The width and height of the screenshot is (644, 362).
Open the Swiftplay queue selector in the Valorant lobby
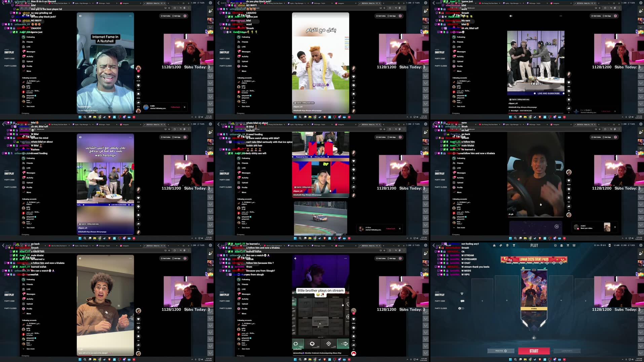[x=440, y=295]
